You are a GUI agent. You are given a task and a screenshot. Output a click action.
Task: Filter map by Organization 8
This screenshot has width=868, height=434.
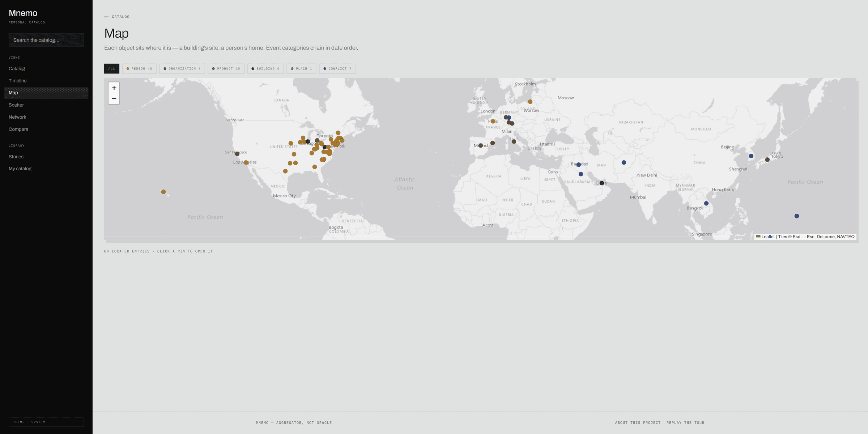pos(182,69)
